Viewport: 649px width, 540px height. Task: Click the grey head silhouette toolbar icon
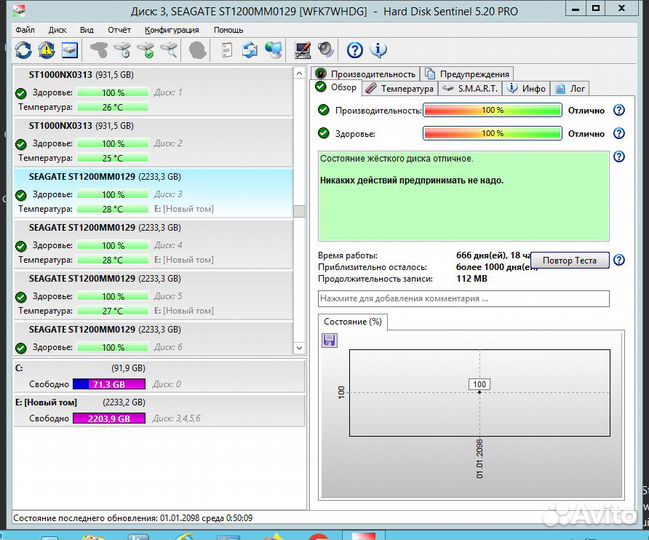[x=198, y=50]
